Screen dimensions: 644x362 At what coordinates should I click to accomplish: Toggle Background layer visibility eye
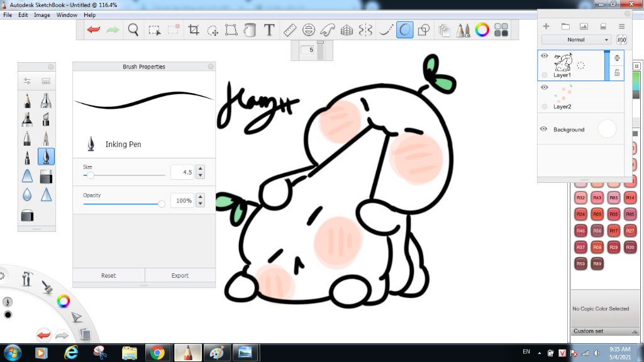(x=544, y=129)
